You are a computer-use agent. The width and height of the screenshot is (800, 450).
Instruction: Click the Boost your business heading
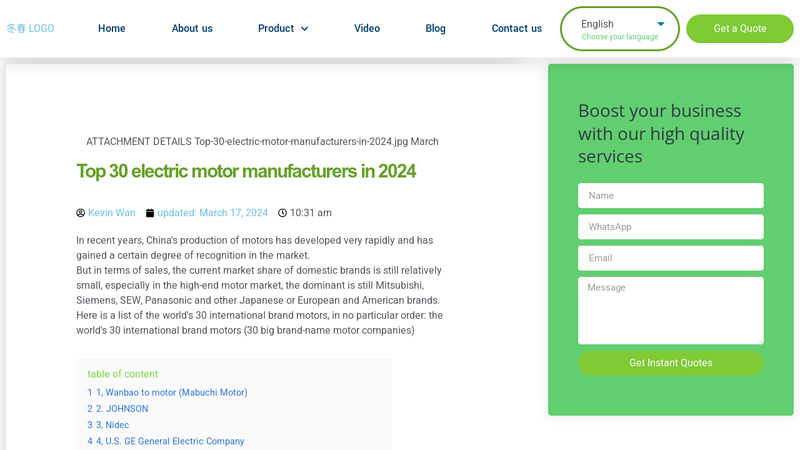click(661, 134)
